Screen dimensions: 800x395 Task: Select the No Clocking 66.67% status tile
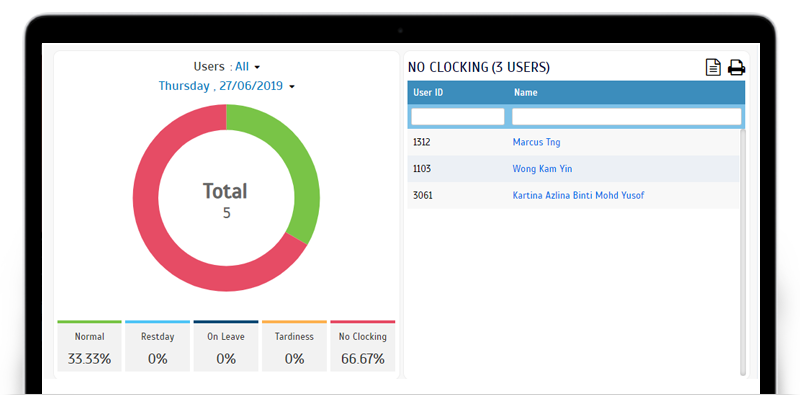pos(363,346)
